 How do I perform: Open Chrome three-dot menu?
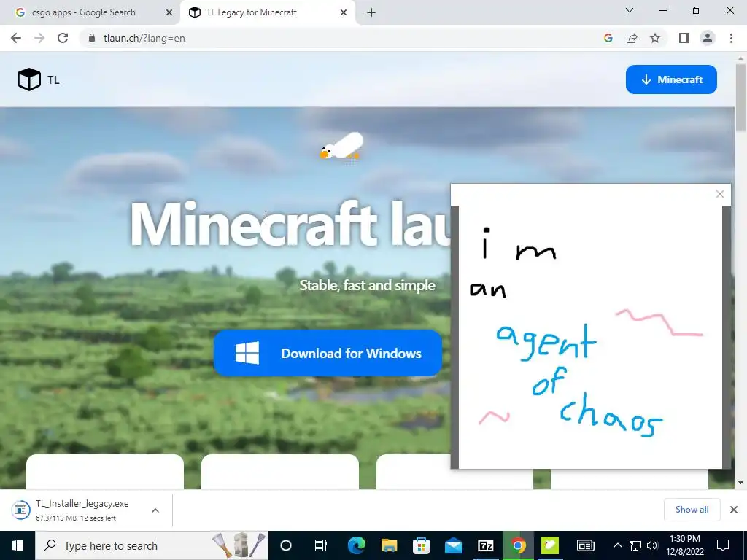tap(731, 38)
